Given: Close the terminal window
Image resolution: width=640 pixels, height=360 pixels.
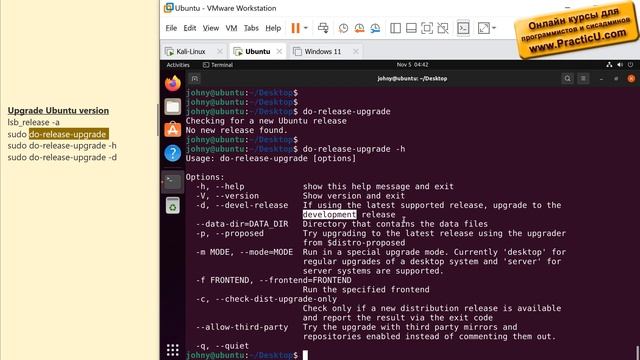Looking at the screenshot, I should click(x=631, y=79).
